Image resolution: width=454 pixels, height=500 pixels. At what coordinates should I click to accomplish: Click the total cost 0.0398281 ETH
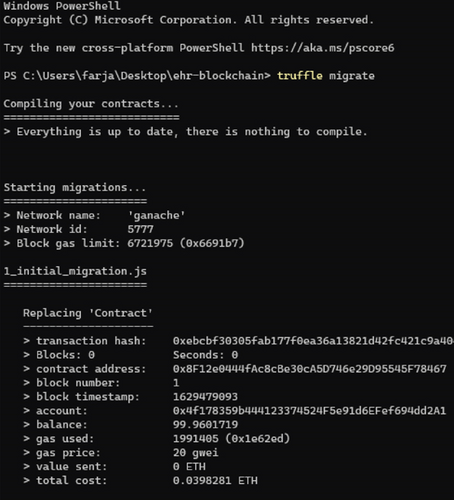point(215,480)
